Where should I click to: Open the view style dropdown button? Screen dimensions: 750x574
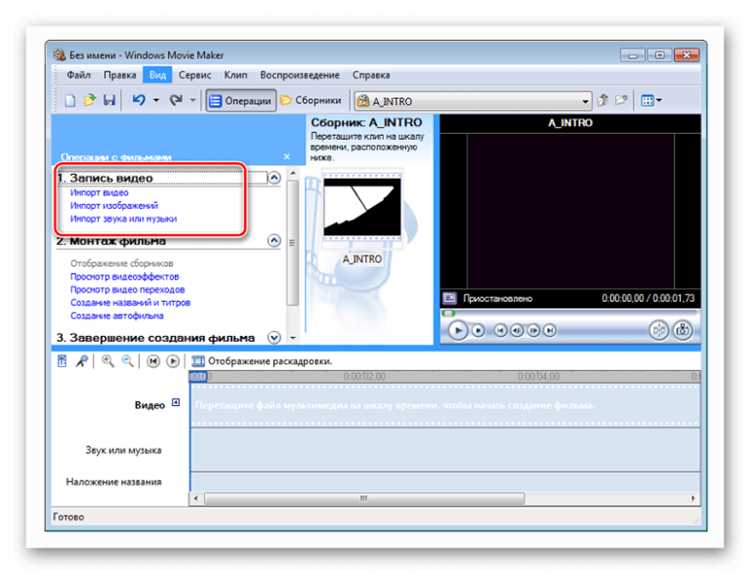click(x=651, y=100)
